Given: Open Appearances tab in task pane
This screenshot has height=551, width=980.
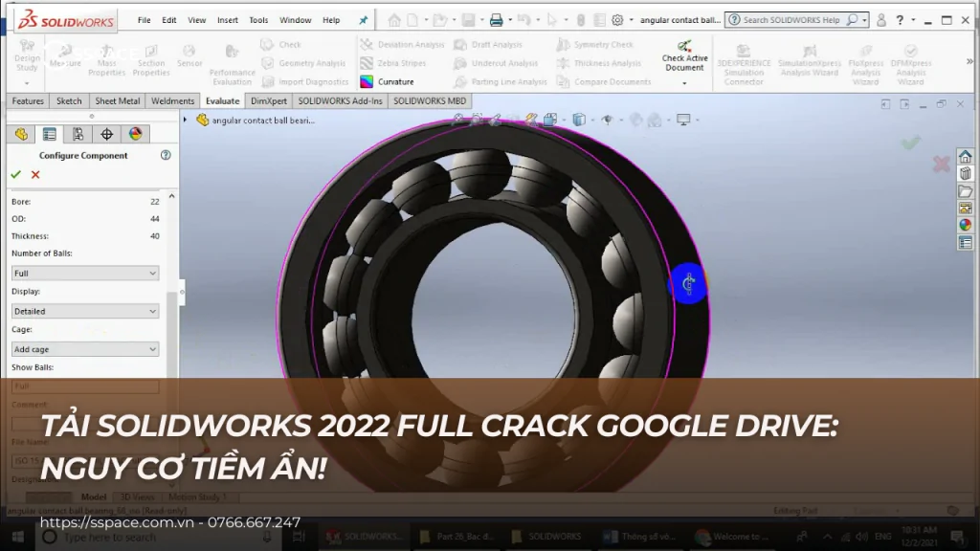Looking at the screenshot, I should (x=965, y=225).
